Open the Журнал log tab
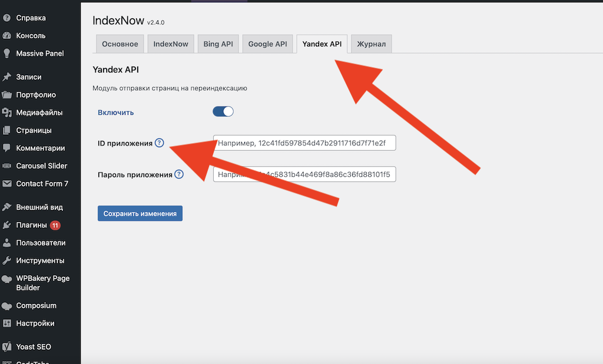Screen dimensions: 603x364 pyautogui.click(x=371, y=44)
